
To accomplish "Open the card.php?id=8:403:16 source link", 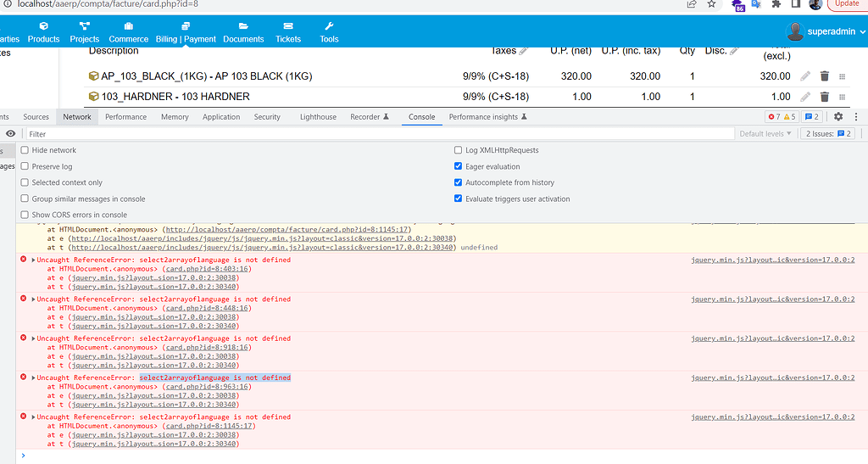I will 208,269.
